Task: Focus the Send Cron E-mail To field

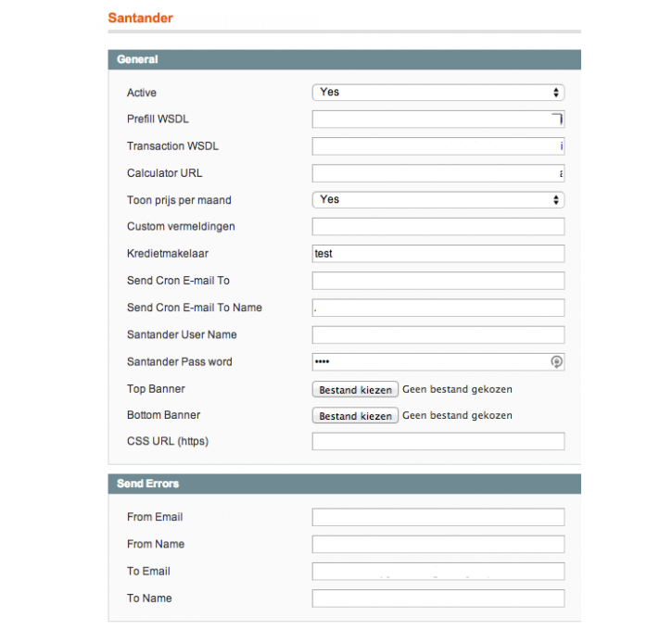Action: point(438,281)
